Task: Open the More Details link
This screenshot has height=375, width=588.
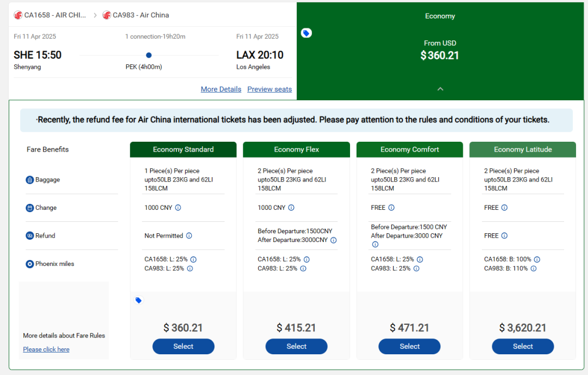Action: 221,89
